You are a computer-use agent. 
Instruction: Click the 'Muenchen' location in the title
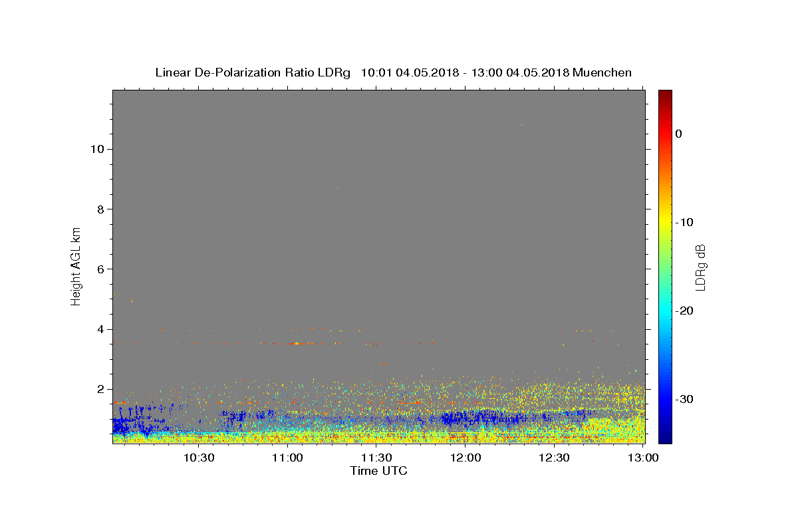click(x=602, y=72)
